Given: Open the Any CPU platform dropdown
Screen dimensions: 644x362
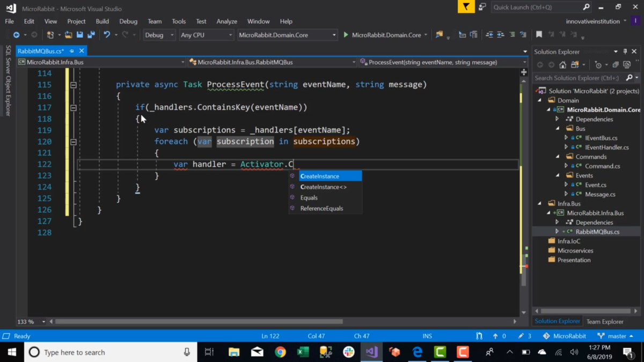Looking at the screenshot, I should (x=206, y=35).
